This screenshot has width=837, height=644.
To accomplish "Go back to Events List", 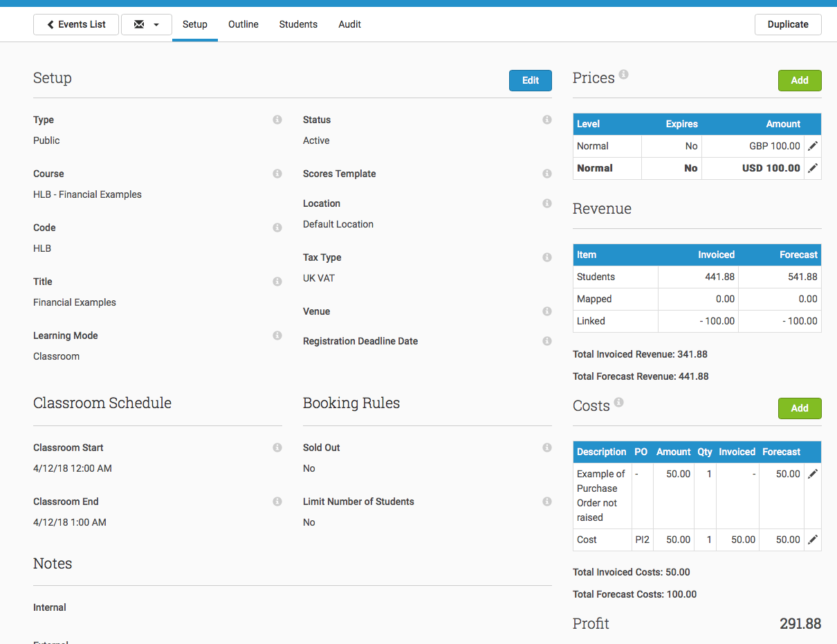I will [x=76, y=24].
